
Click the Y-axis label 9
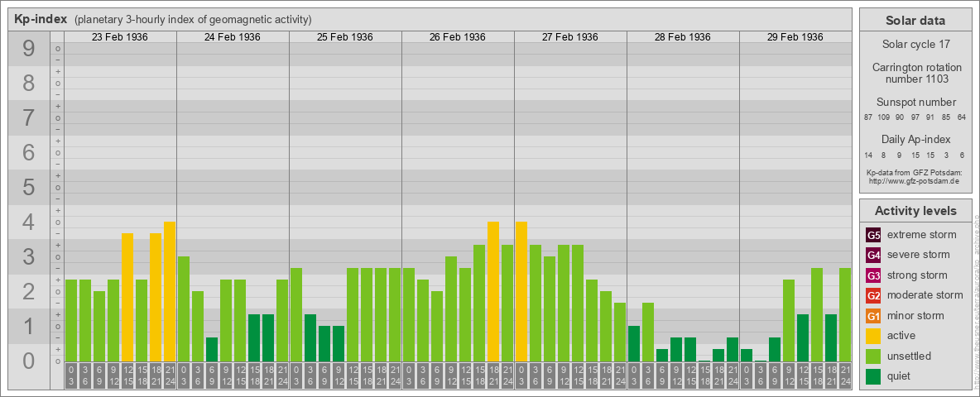click(29, 49)
